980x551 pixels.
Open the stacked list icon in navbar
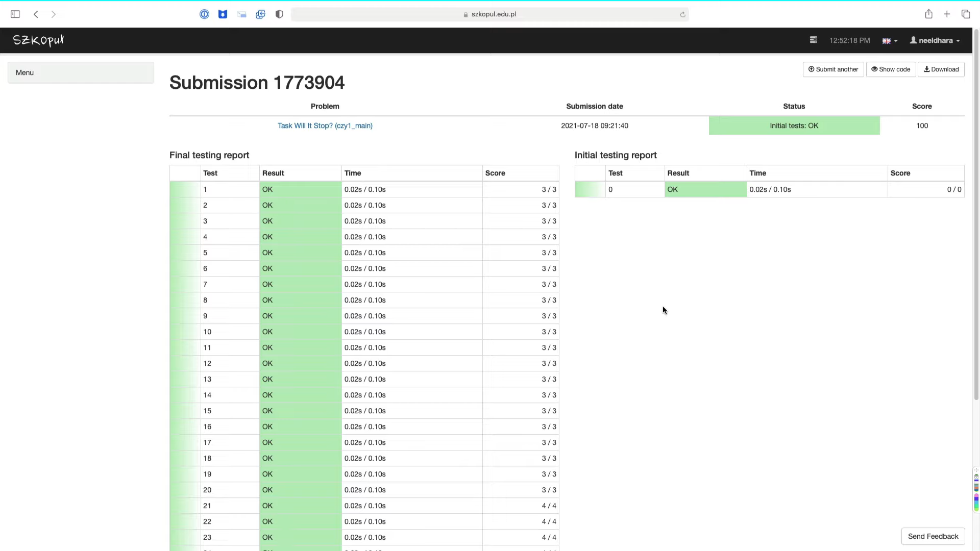(x=814, y=40)
